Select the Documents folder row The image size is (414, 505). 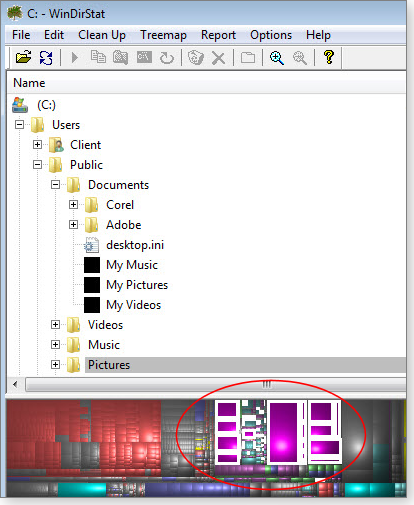click(118, 185)
